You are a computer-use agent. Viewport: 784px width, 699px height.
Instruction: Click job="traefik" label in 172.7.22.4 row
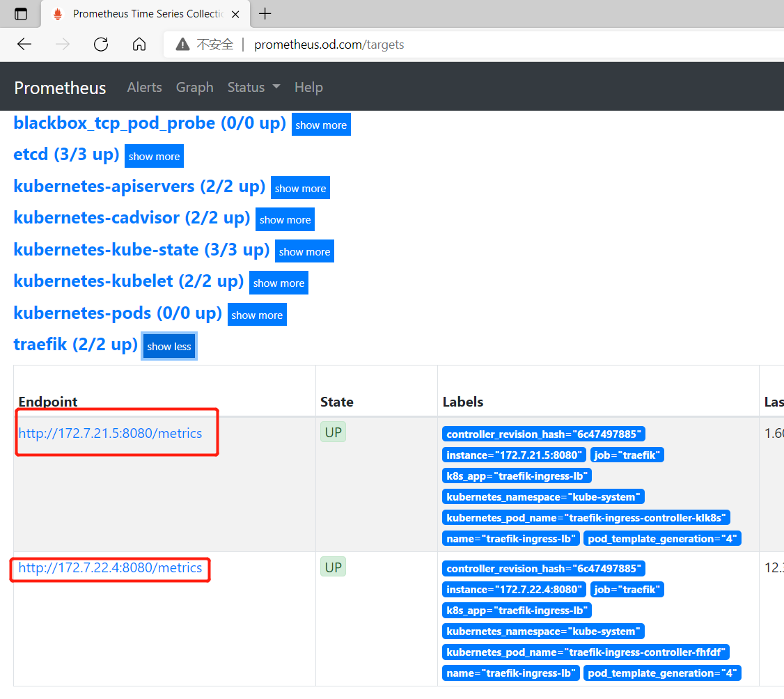tap(627, 590)
